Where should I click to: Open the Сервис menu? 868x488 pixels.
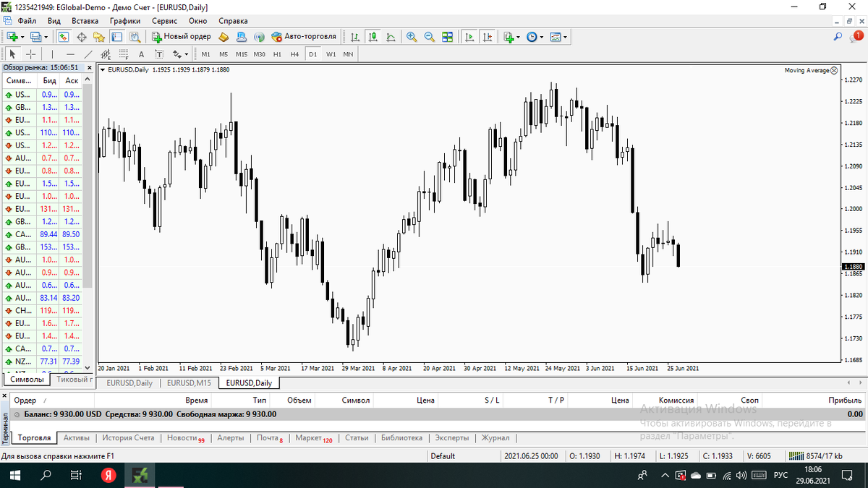(164, 21)
